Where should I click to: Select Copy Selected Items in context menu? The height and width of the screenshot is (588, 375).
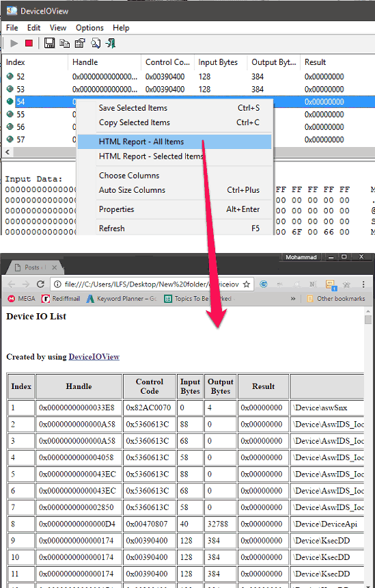click(x=175, y=122)
